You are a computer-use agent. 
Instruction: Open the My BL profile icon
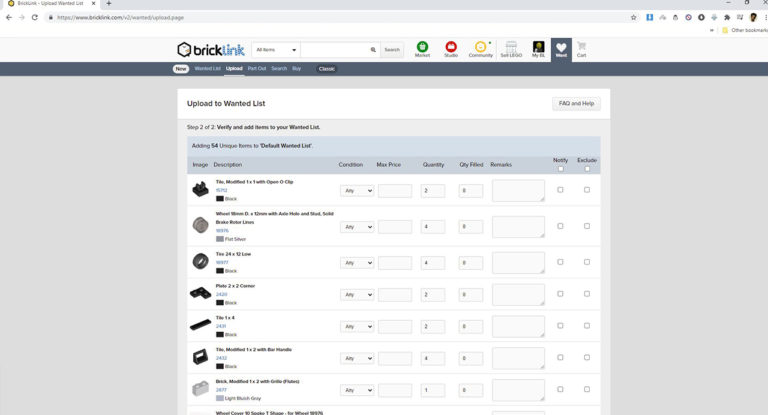[538, 49]
